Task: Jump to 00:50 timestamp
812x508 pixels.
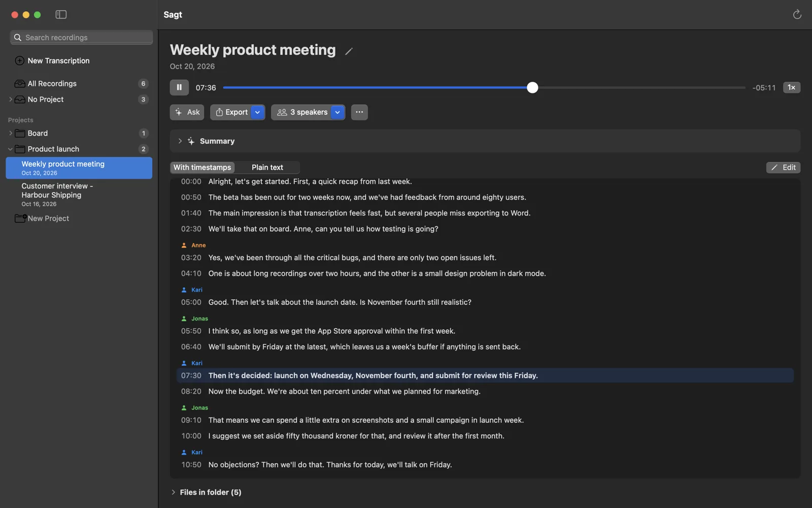Action: click(191, 198)
